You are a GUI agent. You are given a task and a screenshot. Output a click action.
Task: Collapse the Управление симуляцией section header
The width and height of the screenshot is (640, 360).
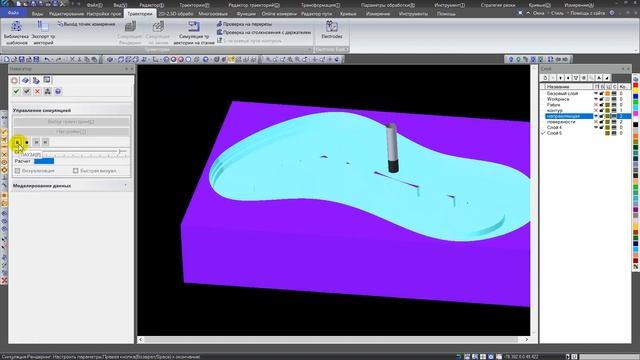[70, 110]
